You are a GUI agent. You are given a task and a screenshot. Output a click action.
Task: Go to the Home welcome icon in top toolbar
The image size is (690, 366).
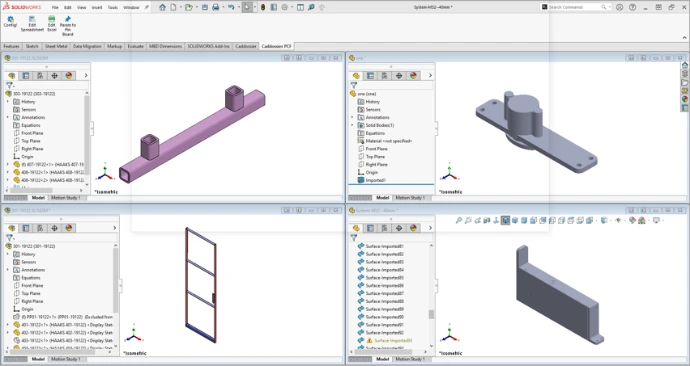[x=162, y=7]
